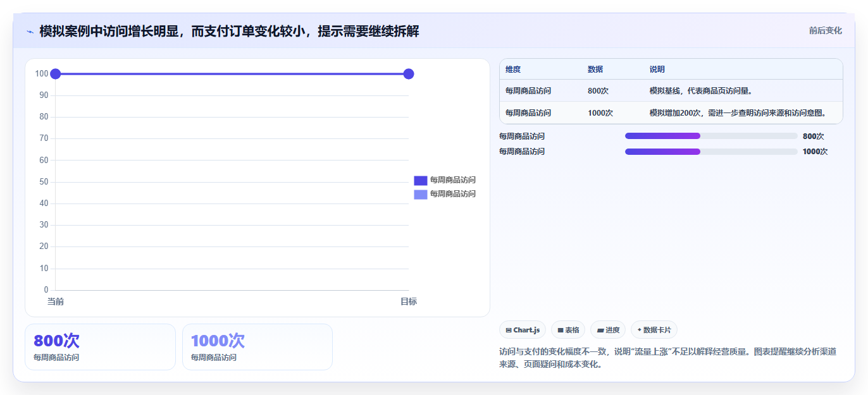Click the 模拟基线，代表商品页访问量 description cell
Viewport: 868px width, 395px height.
coord(701,91)
